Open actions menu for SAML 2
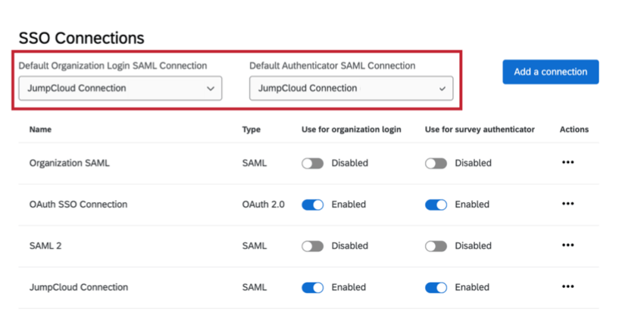 (x=567, y=245)
